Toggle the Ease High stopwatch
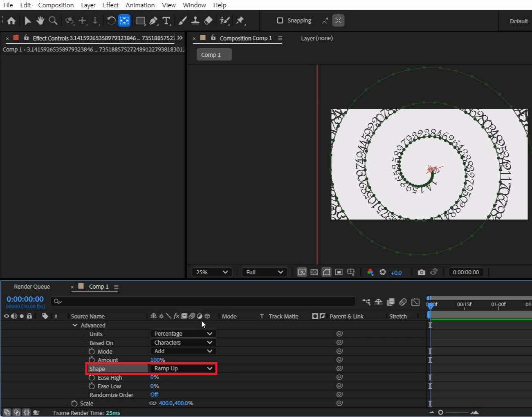This screenshot has height=417, width=532. pos(92,377)
